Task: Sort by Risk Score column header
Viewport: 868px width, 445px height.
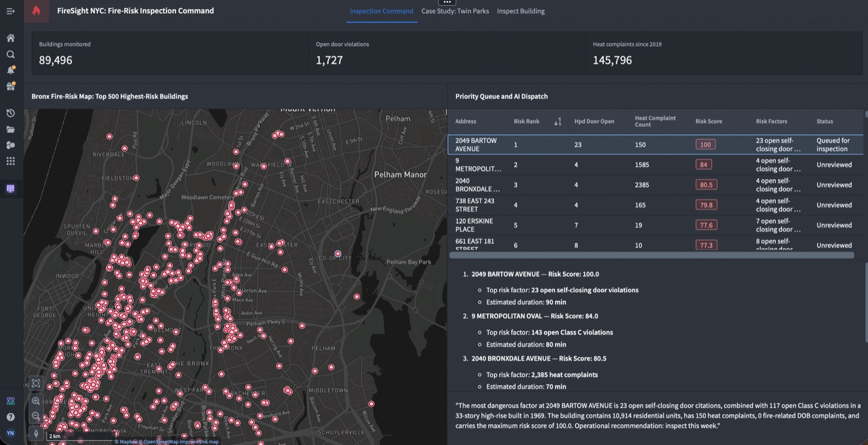Action: pos(709,121)
